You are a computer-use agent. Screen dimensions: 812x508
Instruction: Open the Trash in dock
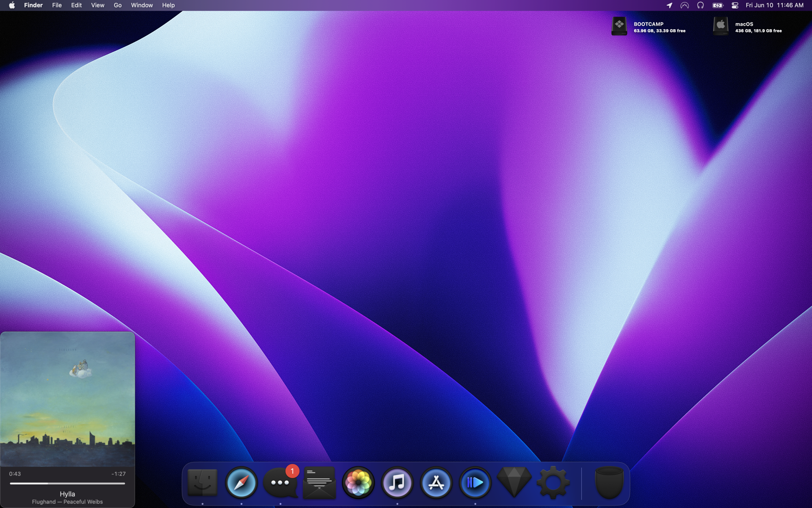coord(609,483)
